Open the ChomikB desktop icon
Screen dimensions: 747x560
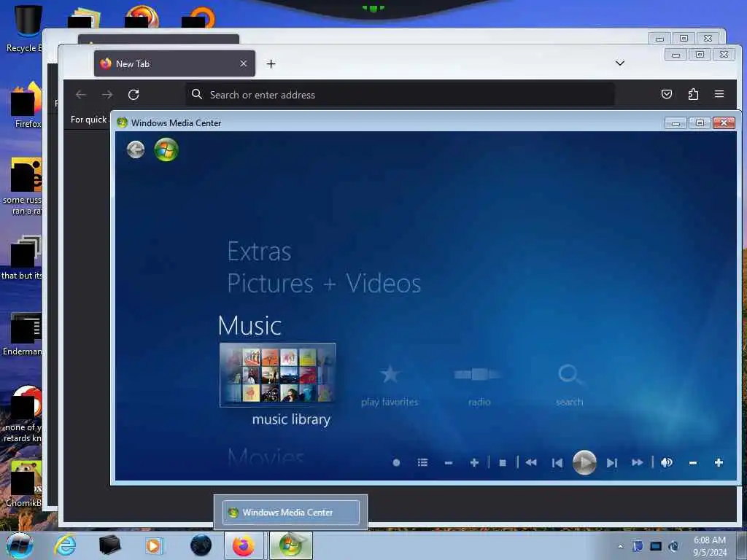(x=25, y=484)
